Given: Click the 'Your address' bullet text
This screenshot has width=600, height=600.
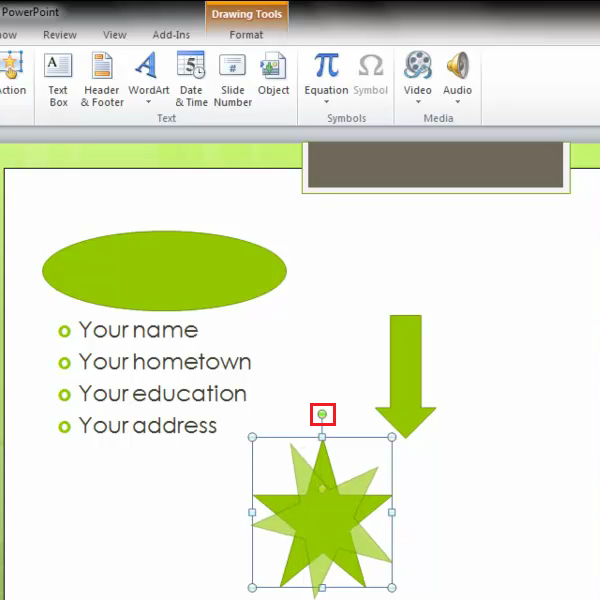Looking at the screenshot, I should 148,426.
